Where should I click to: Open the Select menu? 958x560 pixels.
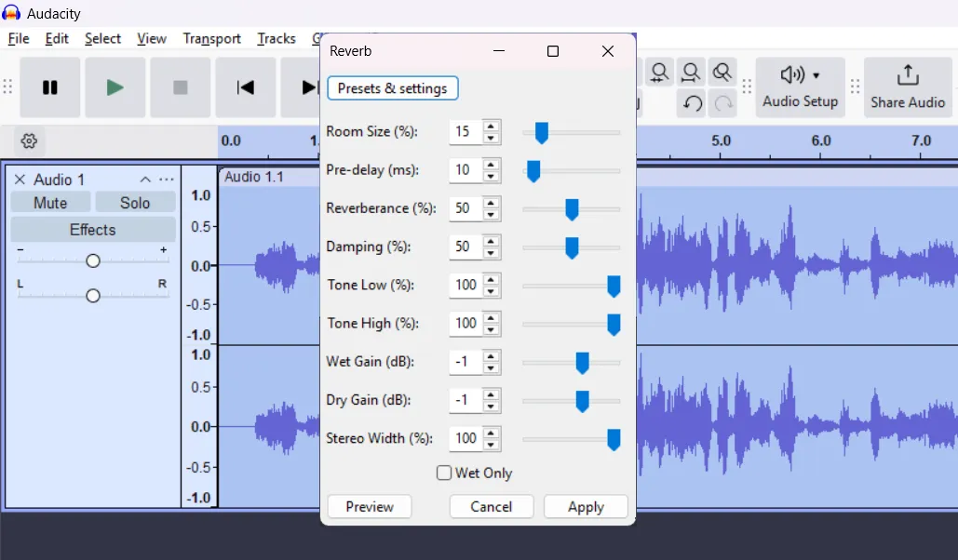pyautogui.click(x=102, y=38)
